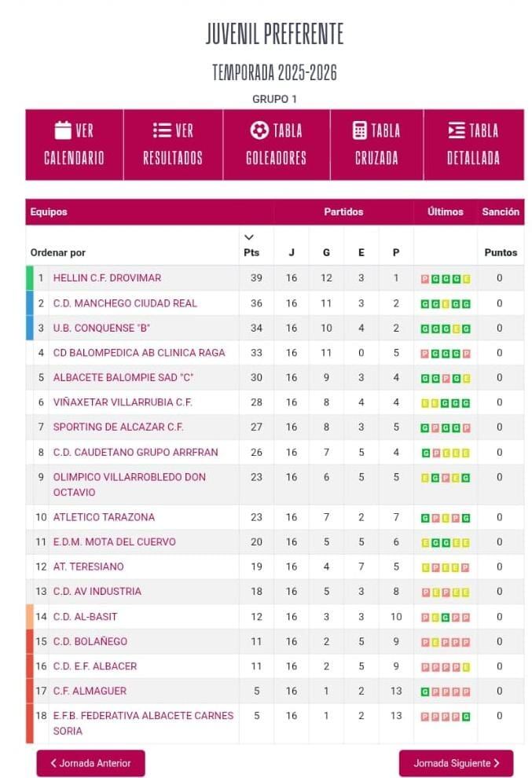Viewport: 532px width, 778px height.
Task: Open the Ordenar por sorting options
Action: point(57,252)
